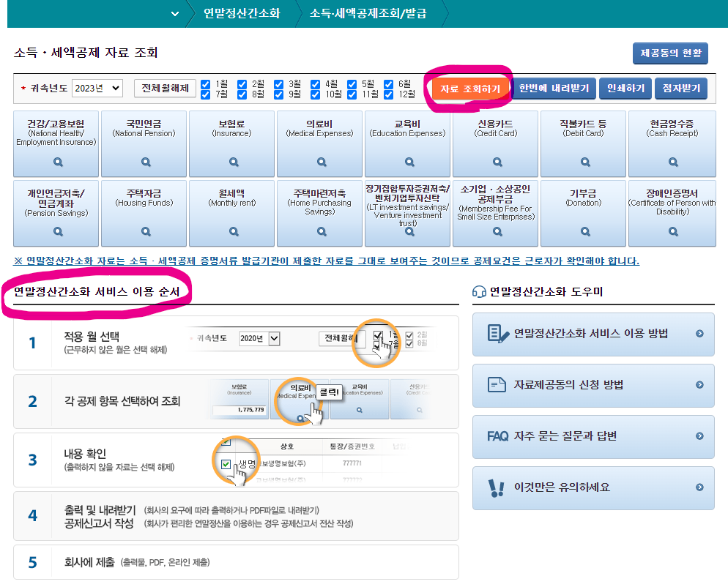Viewport: 728px width, 587px height.
Task: Click the exclamation icon for 이것만은 유의하세요
Action: click(496, 488)
